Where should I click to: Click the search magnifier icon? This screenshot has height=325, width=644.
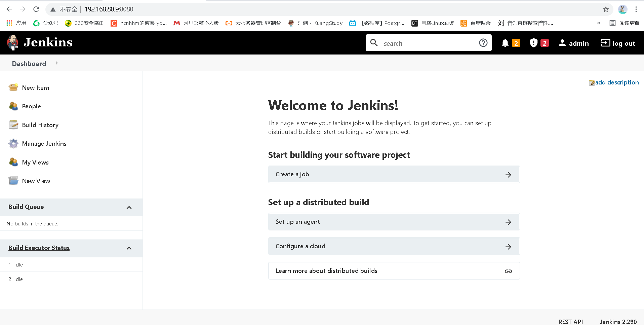[374, 43]
